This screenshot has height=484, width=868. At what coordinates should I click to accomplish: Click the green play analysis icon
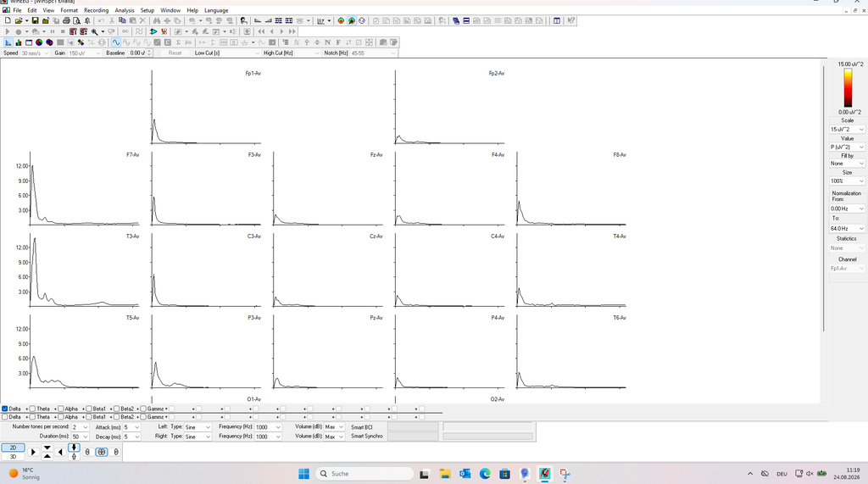[153, 31]
